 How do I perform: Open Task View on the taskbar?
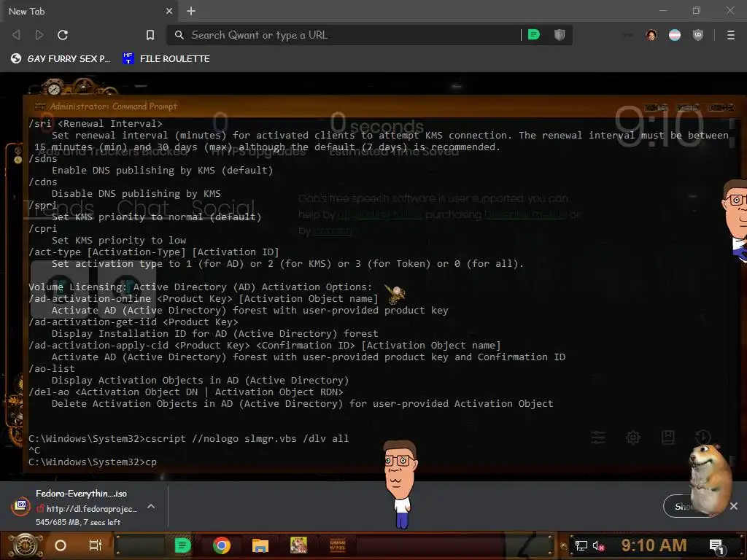click(x=96, y=545)
